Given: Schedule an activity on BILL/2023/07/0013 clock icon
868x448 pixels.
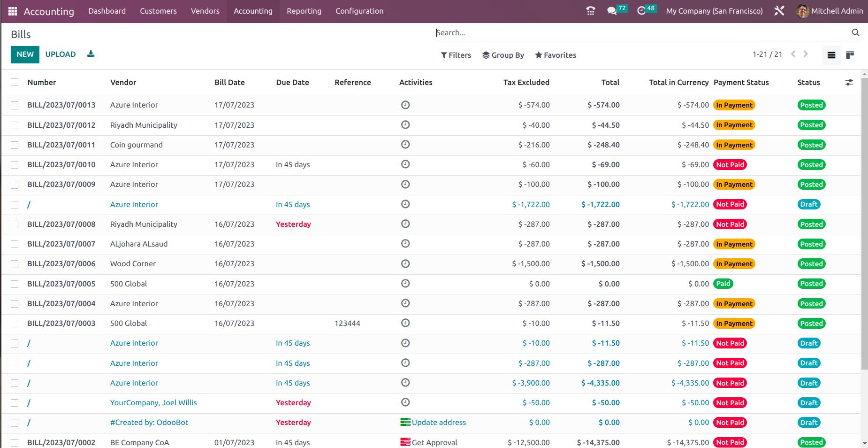Looking at the screenshot, I should pos(405,105).
